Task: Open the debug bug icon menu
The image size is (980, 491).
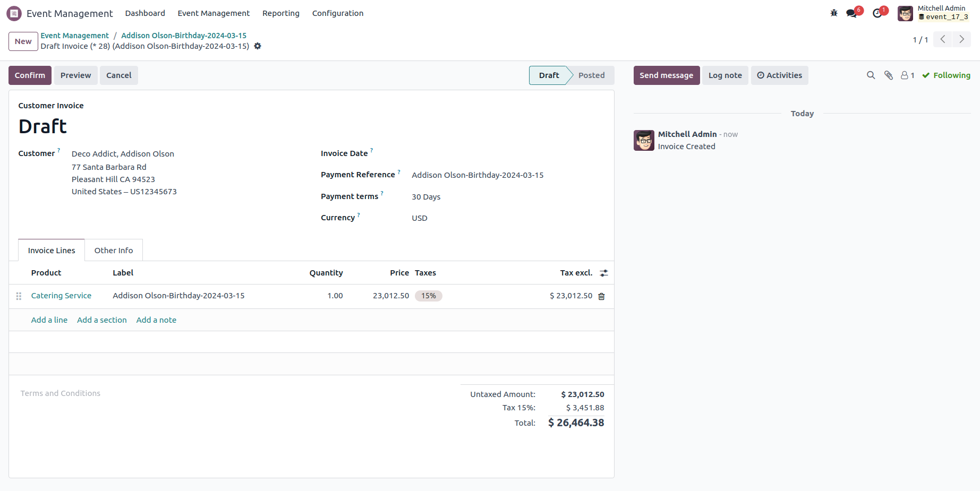Action: point(834,13)
